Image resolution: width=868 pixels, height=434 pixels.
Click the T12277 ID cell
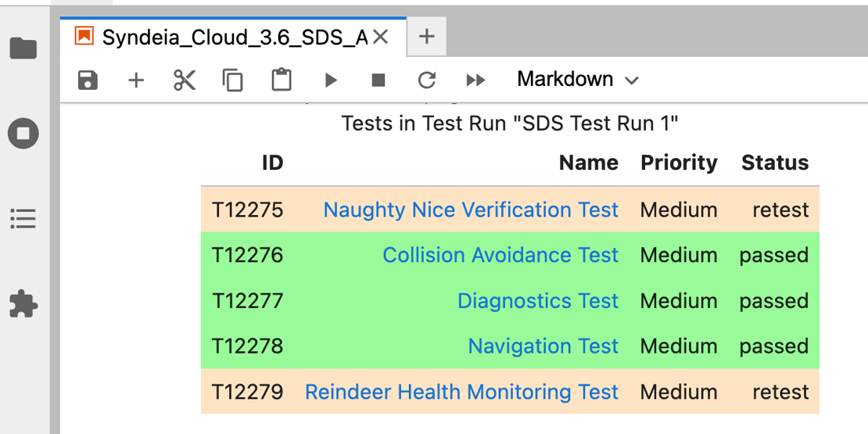[x=247, y=301]
